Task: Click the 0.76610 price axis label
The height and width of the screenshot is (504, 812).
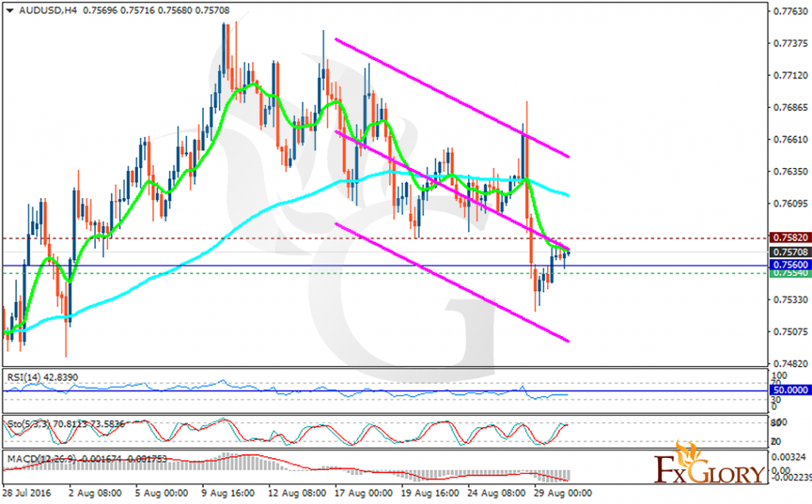Action: 791,139
